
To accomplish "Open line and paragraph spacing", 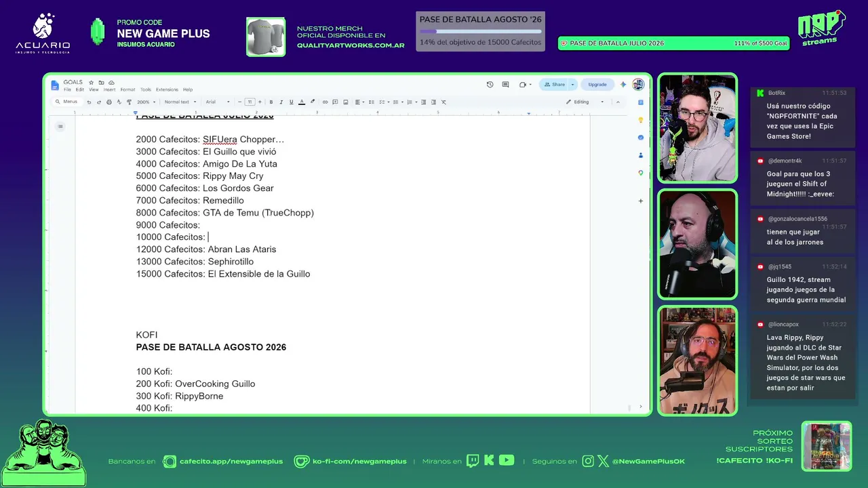I will (370, 102).
